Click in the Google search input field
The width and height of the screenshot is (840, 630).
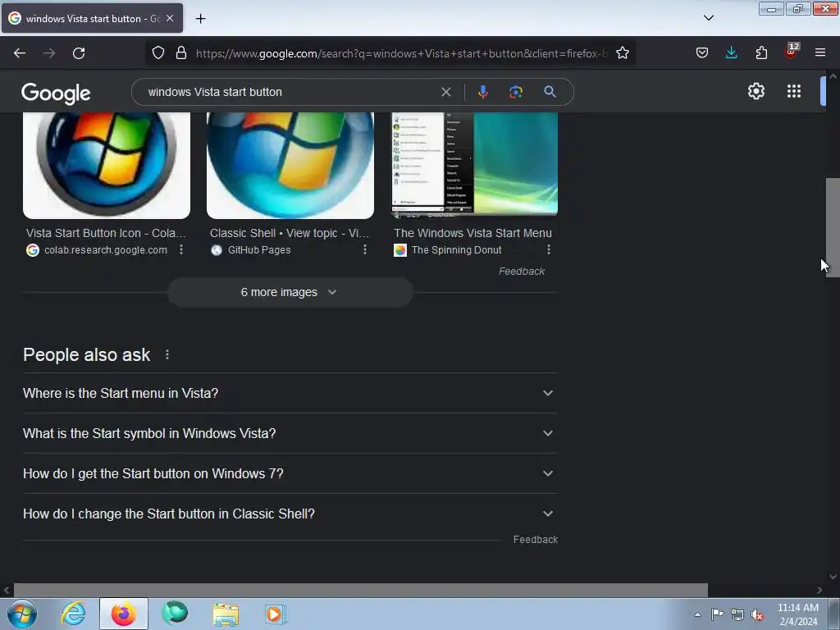tap(290, 92)
